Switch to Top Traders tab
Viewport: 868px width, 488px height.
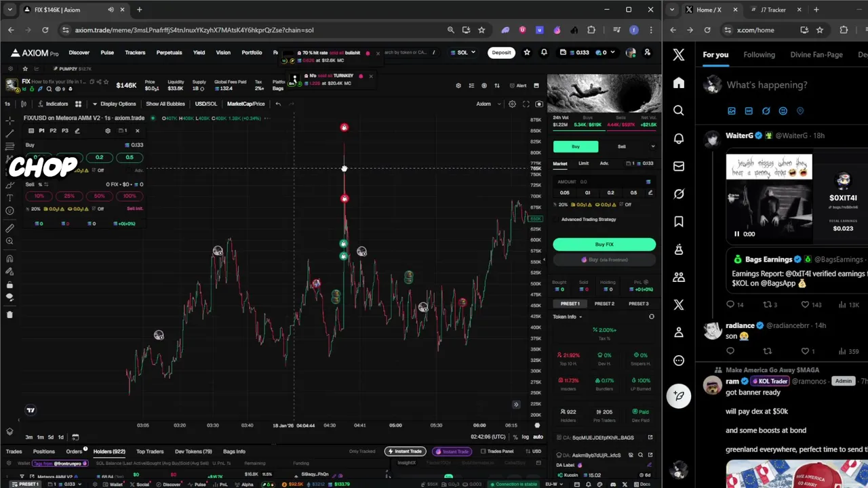point(150,451)
